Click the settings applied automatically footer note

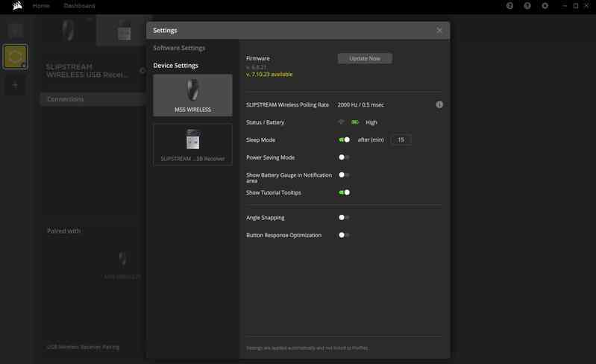click(x=307, y=348)
